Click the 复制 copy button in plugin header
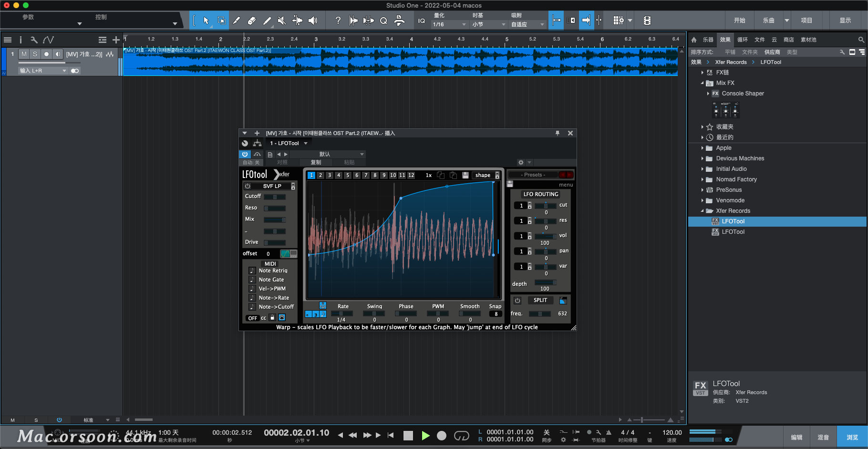The width and height of the screenshot is (868, 449). coord(316,162)
